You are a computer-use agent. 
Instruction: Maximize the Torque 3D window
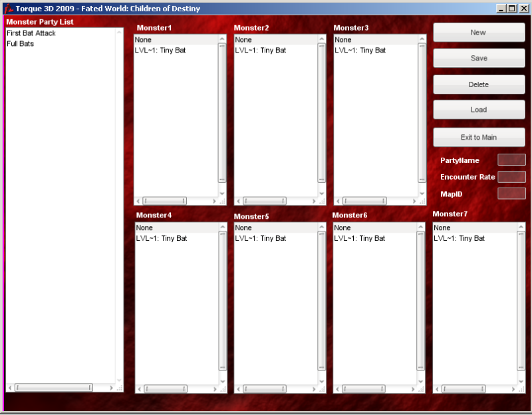[x=511, y=9]
